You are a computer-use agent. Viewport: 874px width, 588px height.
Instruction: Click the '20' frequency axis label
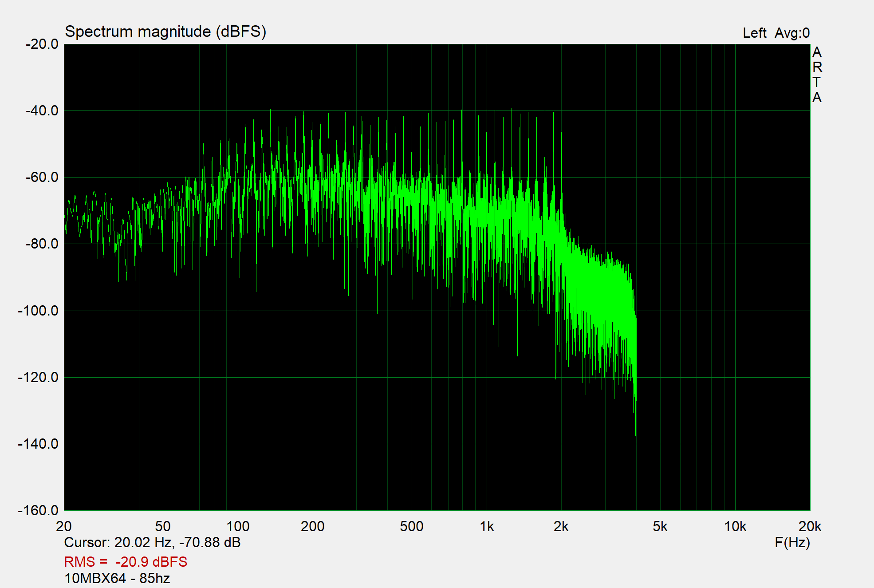point(64,526)
